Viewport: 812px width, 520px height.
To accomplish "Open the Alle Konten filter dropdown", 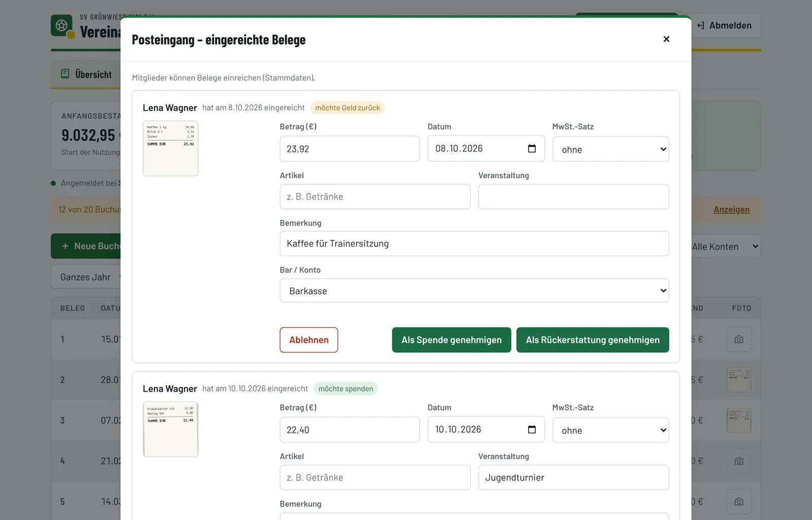I will coord(726,246).
